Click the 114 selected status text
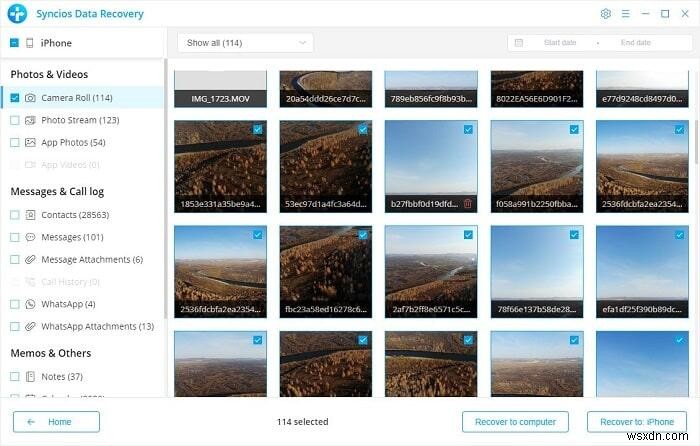The image size is (700, 446). click(x=302, y=422)
